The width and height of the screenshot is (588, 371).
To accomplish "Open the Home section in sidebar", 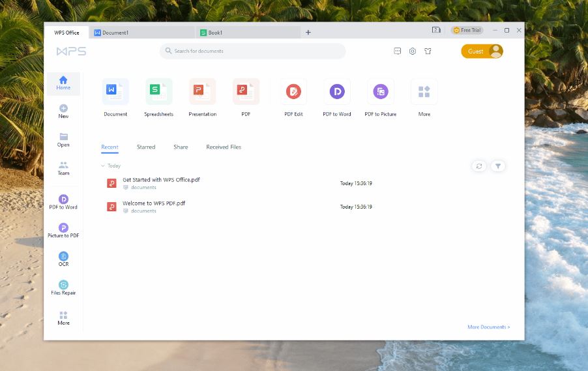I will click(x=63, y=83).
